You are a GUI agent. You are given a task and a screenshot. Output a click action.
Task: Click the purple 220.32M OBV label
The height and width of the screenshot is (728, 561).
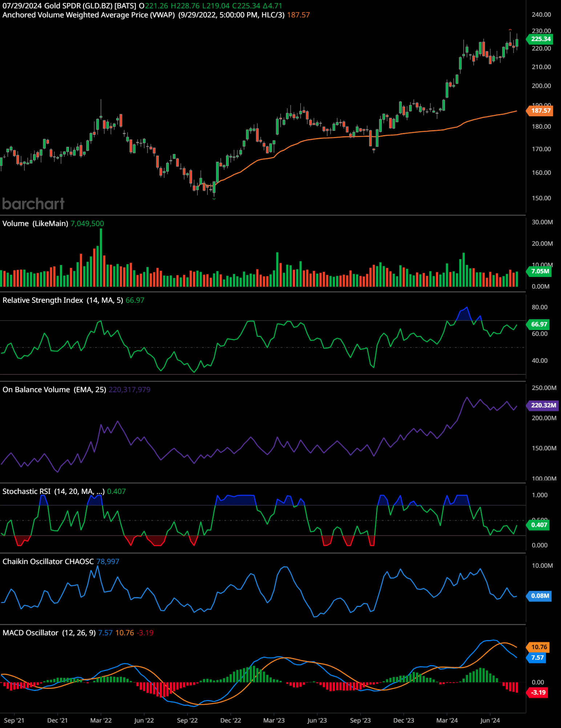pyautogui.click(x=543, y=405)
